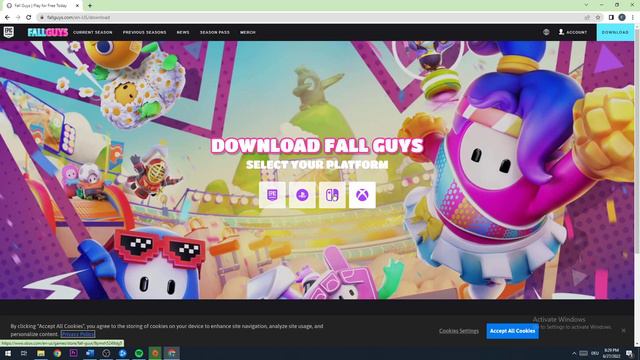Reload the page
The width and height of the screenshot is (640, 360).
[x=29, y=17]
